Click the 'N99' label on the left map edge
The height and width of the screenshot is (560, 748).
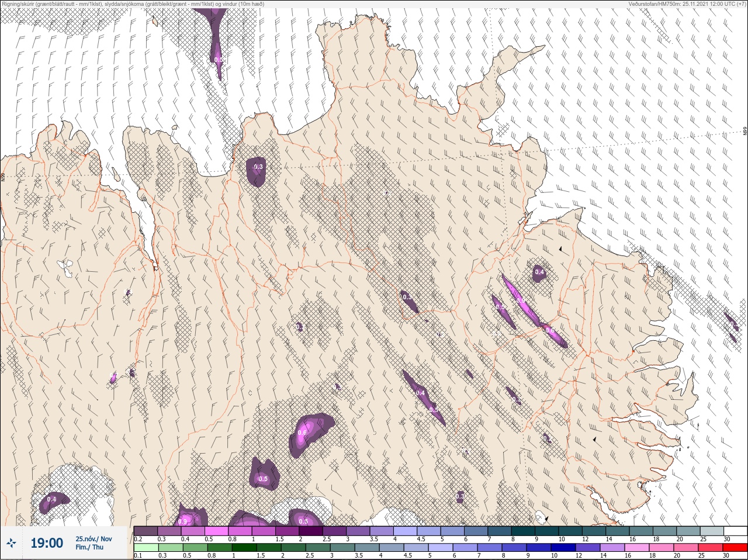coord(4,176)
